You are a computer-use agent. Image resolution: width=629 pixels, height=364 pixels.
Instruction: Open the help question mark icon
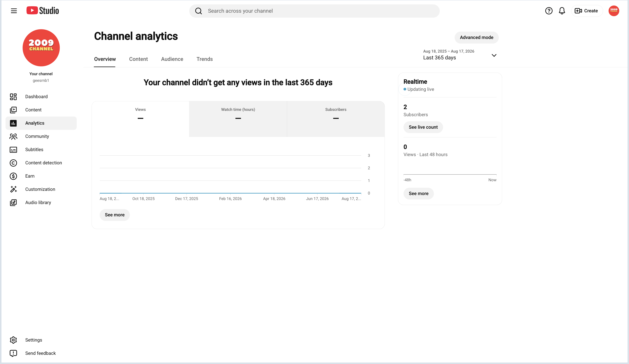(549, 11)
